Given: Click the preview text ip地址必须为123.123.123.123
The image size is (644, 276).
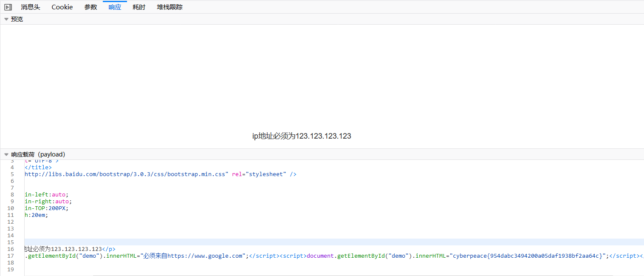Looking at the screenshot, I should [x=302, y=136].
